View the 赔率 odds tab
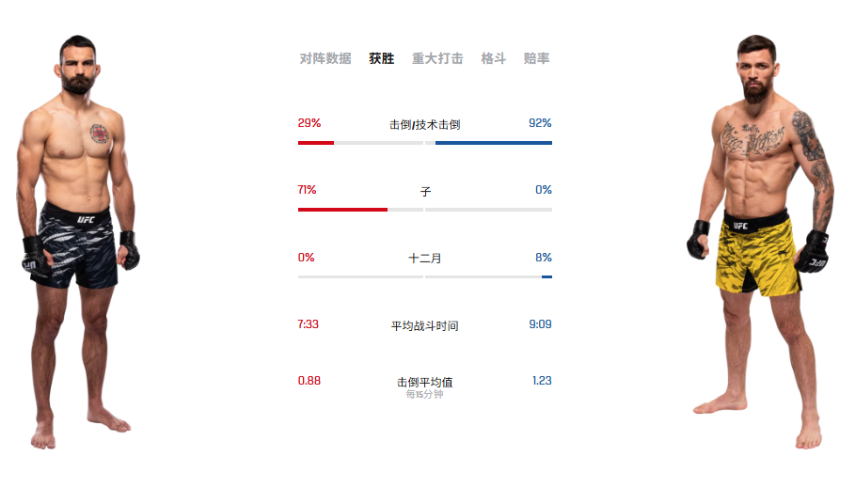Viewport: 855px width, 504px height. pos(536,58)
